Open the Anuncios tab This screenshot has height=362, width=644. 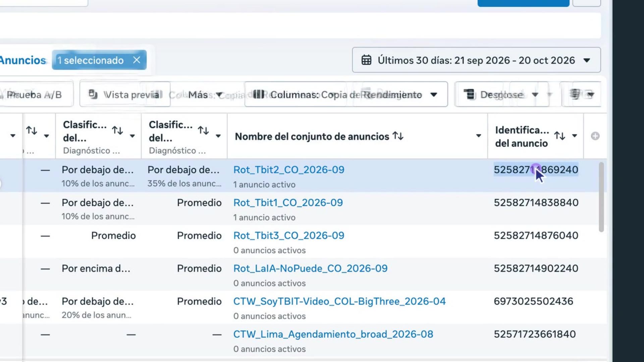[x=23, y=60]
